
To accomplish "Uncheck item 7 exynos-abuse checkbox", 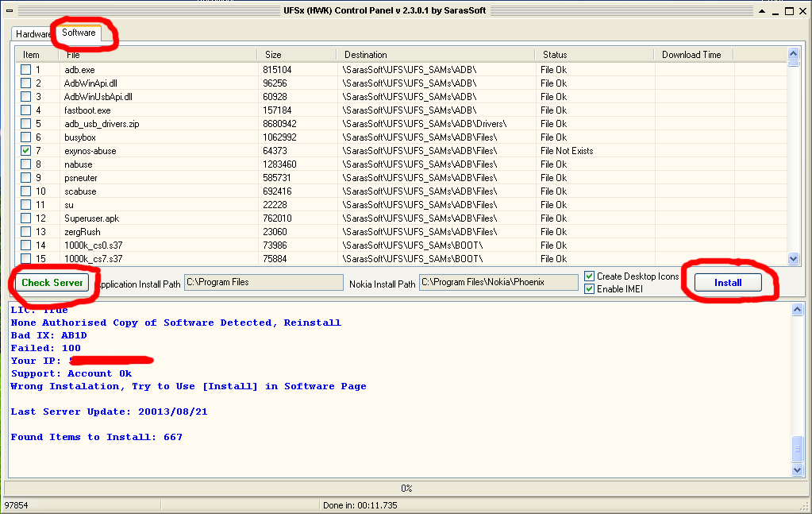I will (x=26, y=150).
